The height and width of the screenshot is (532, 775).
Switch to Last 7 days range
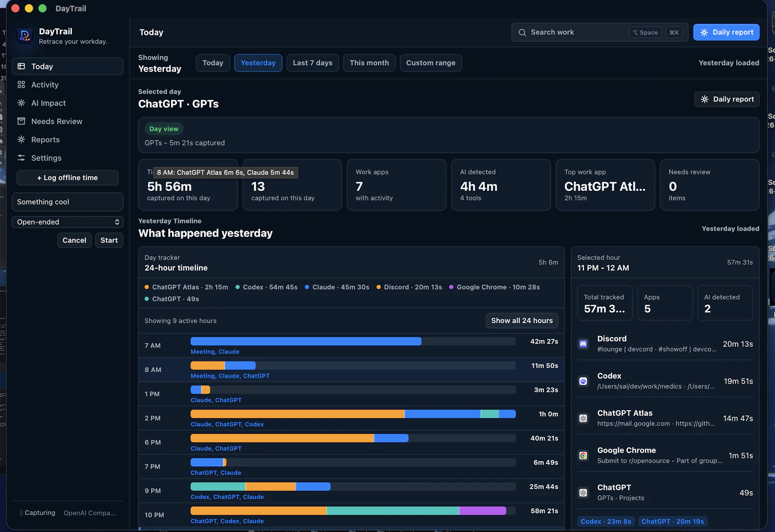click(312, 63)
